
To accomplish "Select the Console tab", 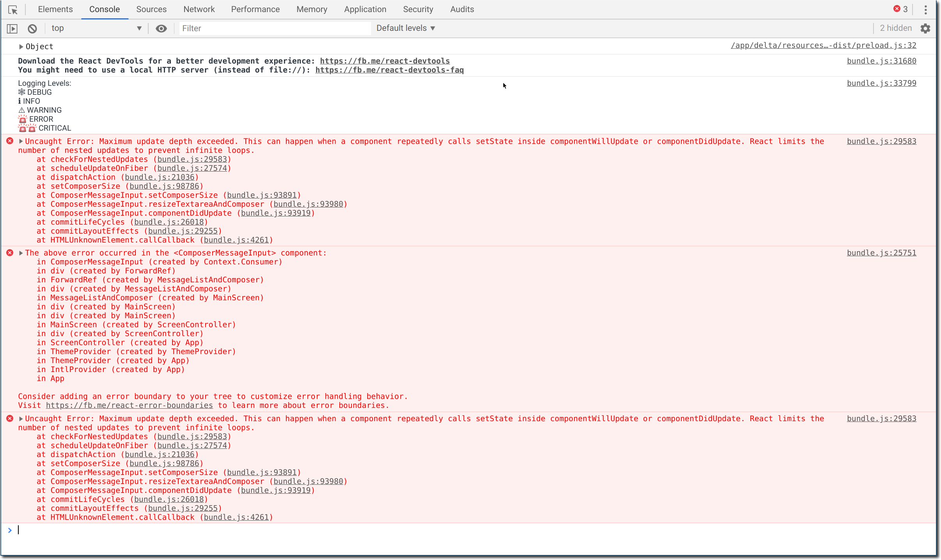I will 105,9.
